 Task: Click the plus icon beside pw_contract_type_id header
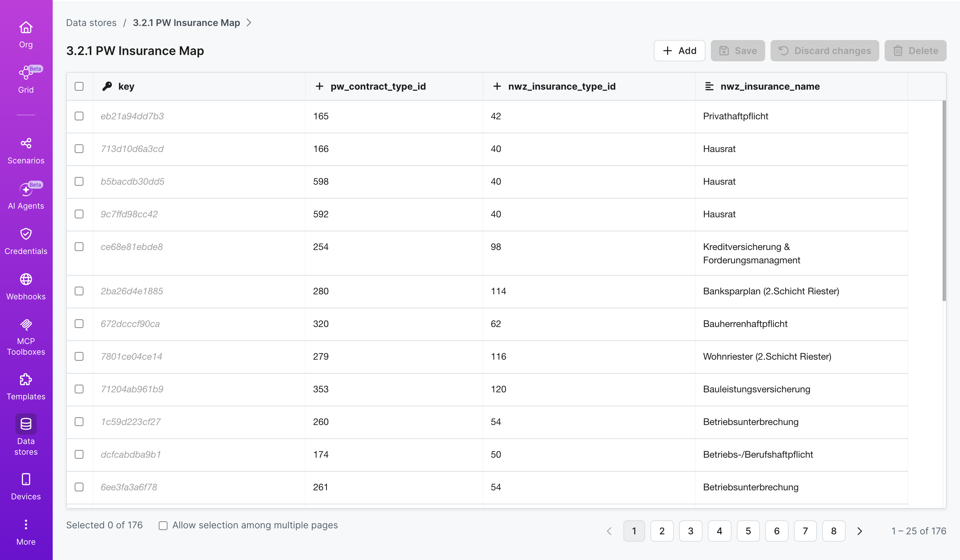(319, 86)
